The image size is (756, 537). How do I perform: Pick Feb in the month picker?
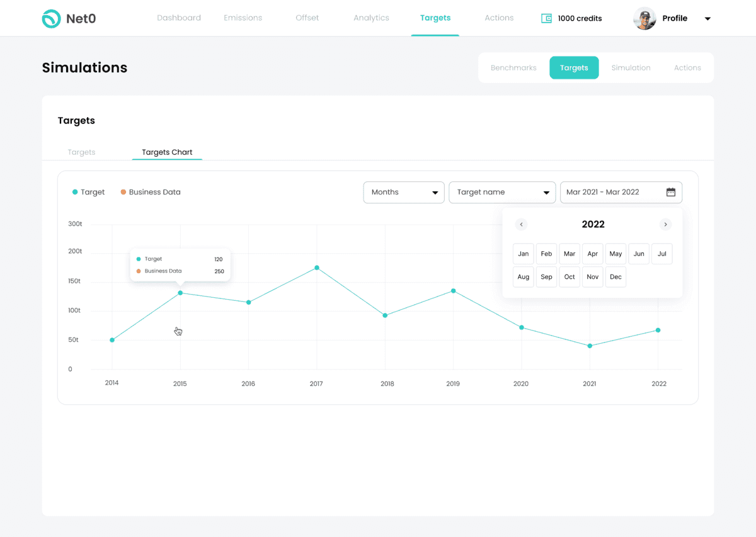[546, 254]
